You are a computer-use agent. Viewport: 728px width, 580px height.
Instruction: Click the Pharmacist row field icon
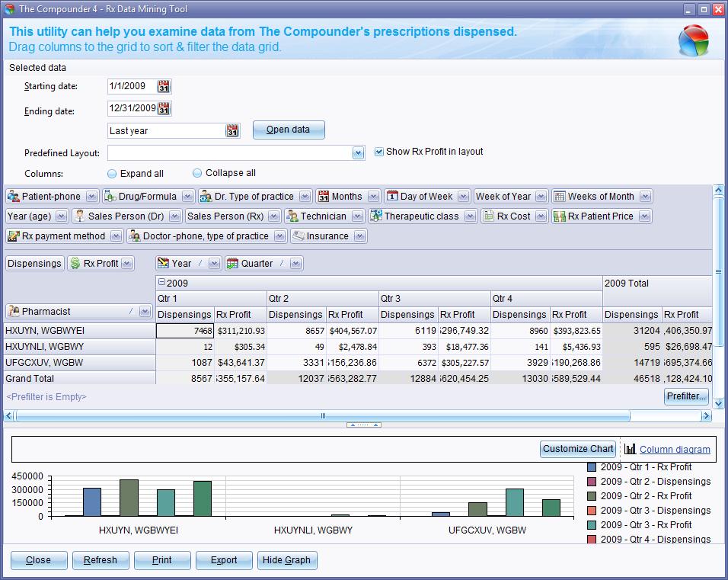click(x=14, y=312)
